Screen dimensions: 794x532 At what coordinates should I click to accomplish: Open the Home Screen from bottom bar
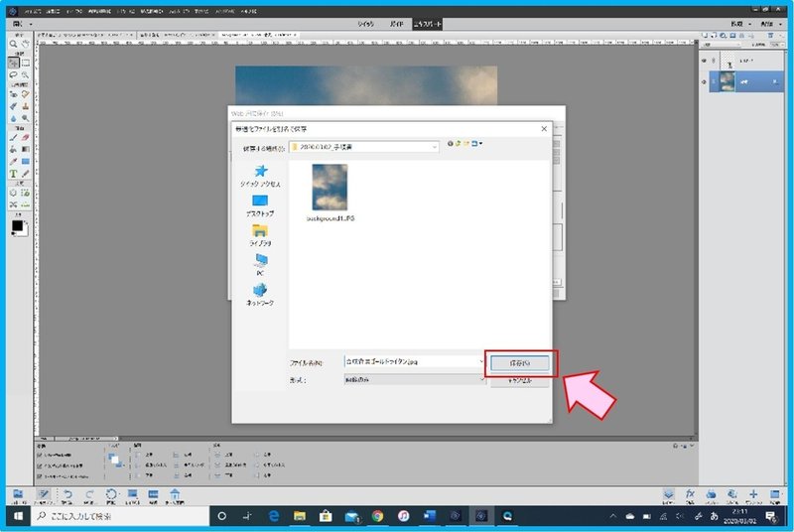(175, 495)
